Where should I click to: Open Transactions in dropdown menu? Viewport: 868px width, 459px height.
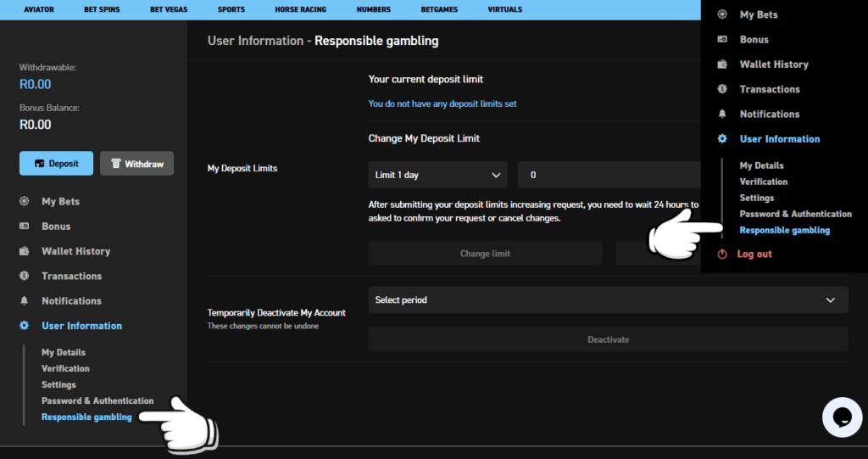[x=770, y=89]
